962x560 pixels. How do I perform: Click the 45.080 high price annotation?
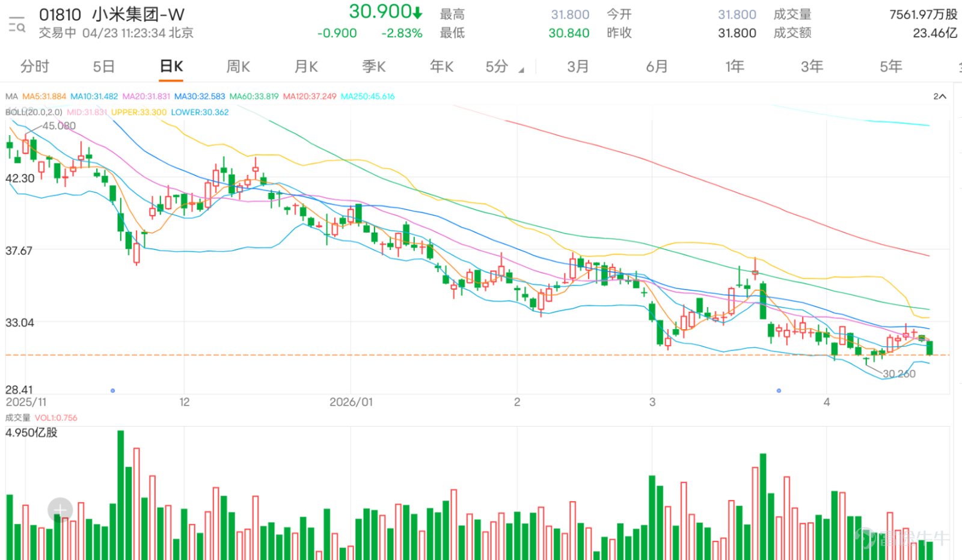(59, 126)
